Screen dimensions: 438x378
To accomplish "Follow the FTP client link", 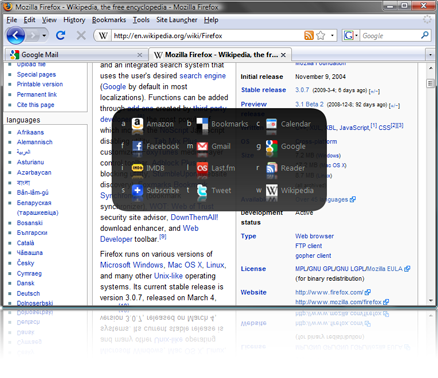I will pos(309,246).
